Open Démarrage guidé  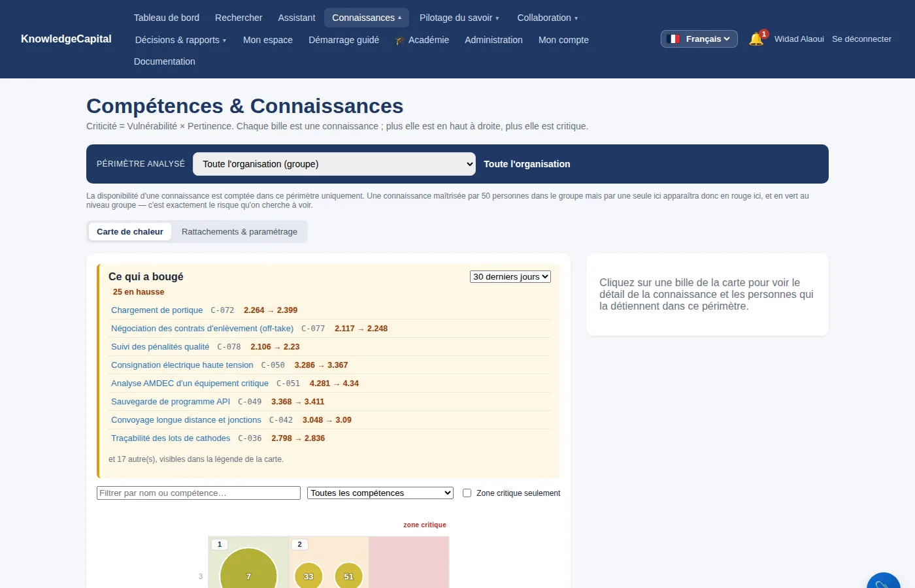pyautogui.click(x=344, y=40)
